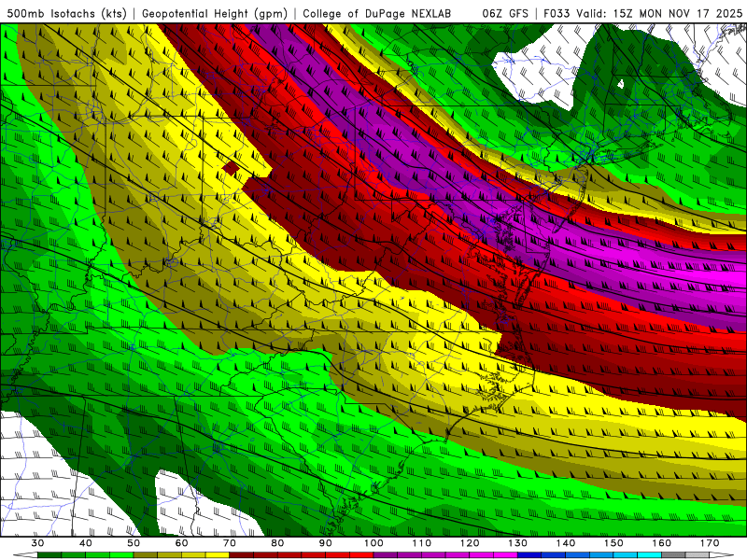The width and height of the screenshot is (747, 560).
Task: Click the 'College of DuPage NEXLAB' text
Action: [377, 13]
